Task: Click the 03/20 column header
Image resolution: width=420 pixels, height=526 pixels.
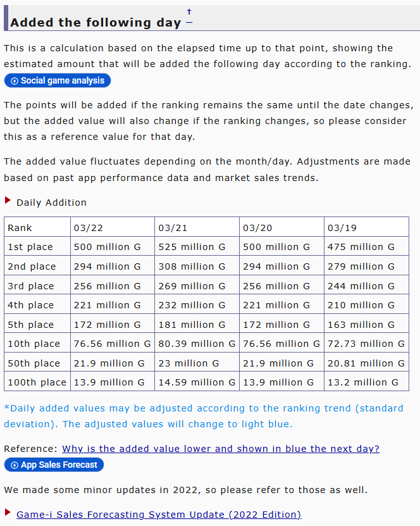Action: point(282,227)
